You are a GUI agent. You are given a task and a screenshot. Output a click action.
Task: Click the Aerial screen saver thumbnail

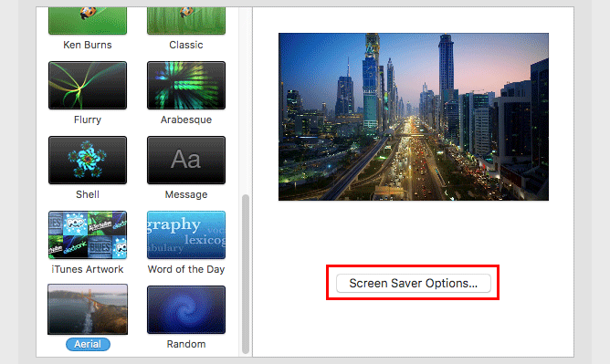tap(88, 309)
